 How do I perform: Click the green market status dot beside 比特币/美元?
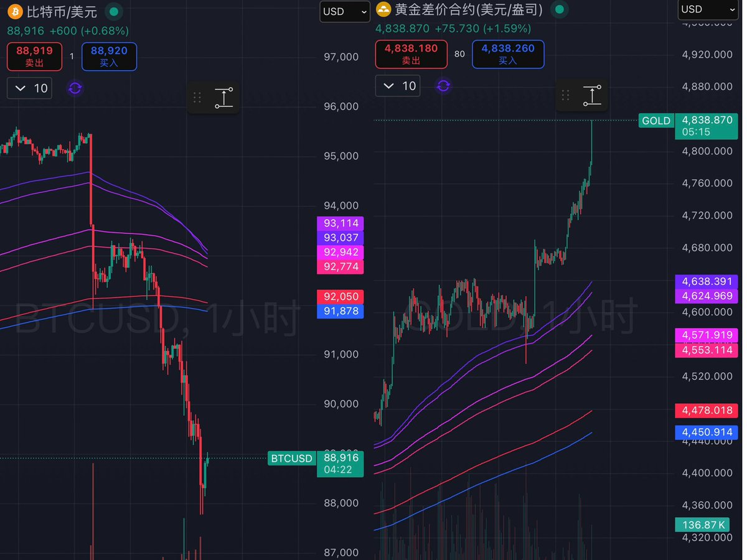(x=113, y=11)
